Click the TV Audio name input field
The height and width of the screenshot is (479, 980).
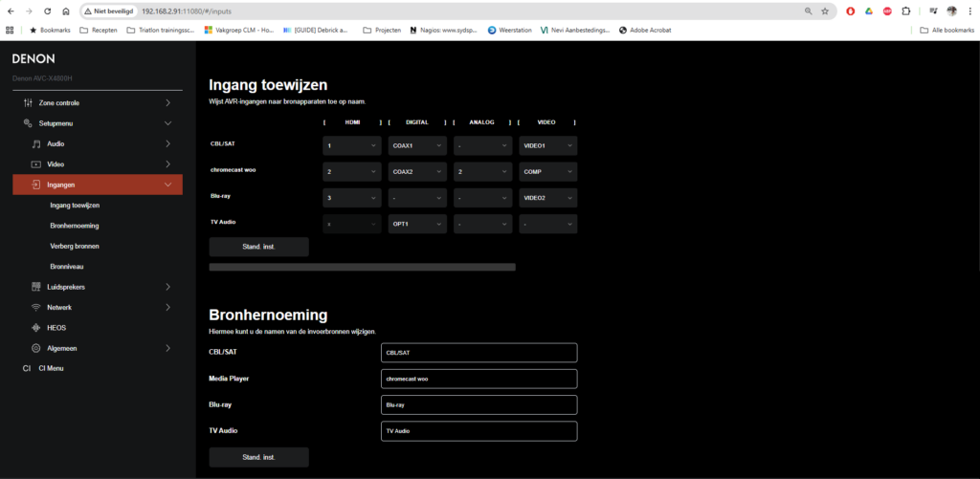pyautogui.click(x=479, y=431)
